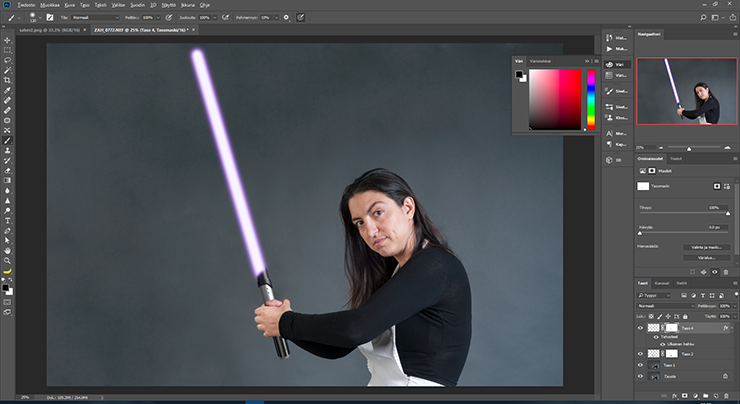Select the Eraser tool
Screen dimensions: 740x404
[x=7, y=170]
